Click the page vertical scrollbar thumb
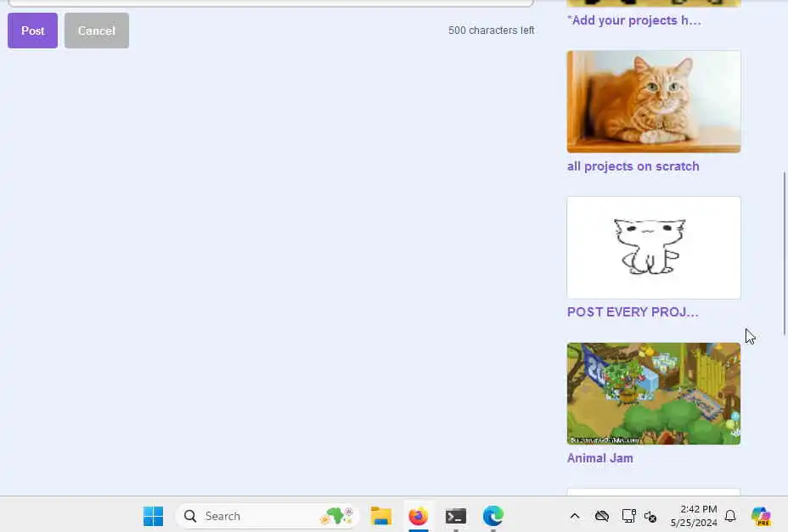Image resolution: width=788 pixels, height=532 pixels. pyautogui.click(x=784, y=254)
